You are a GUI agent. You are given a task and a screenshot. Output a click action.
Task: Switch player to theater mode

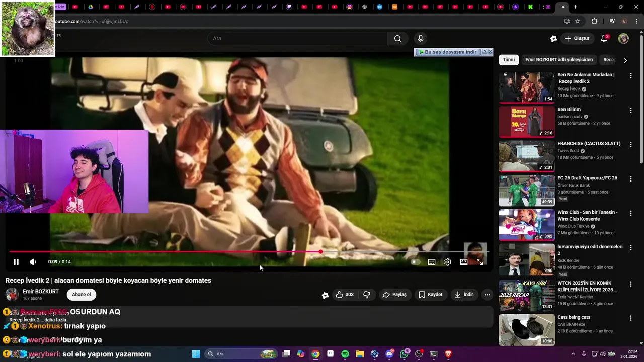tap(464, 262)
